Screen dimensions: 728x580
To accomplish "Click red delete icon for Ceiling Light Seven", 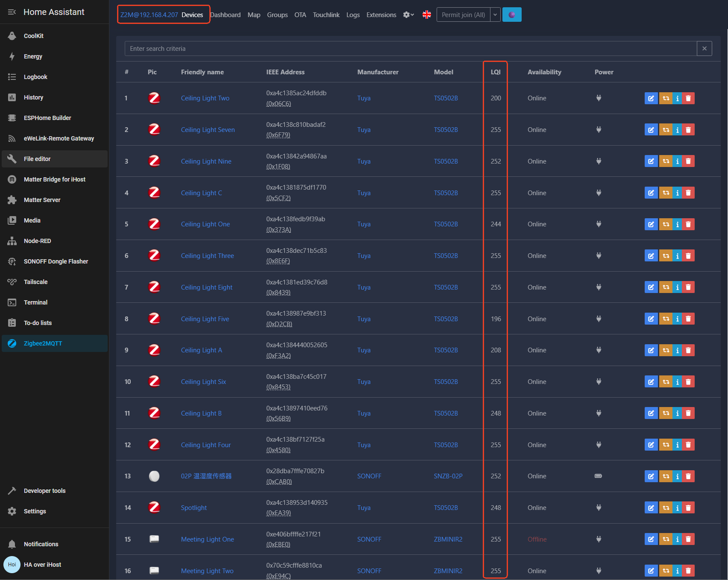I will (688, 130).
